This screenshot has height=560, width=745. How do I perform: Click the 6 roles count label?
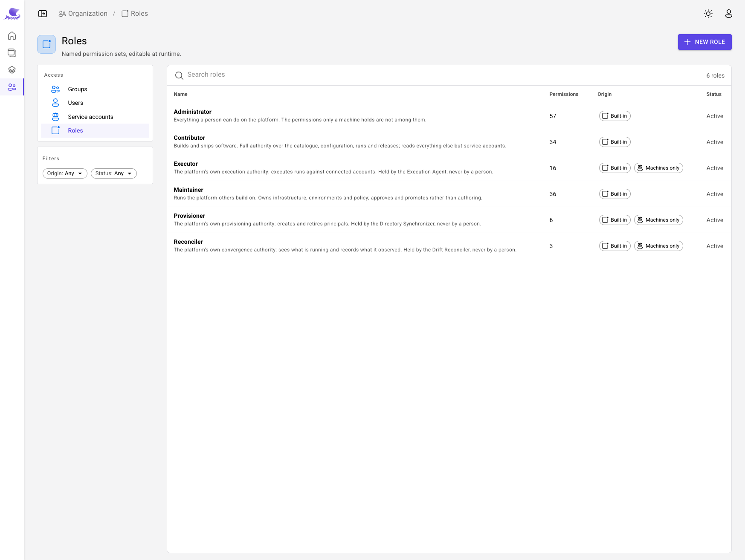pyautogui.click(x=715, y=75)
